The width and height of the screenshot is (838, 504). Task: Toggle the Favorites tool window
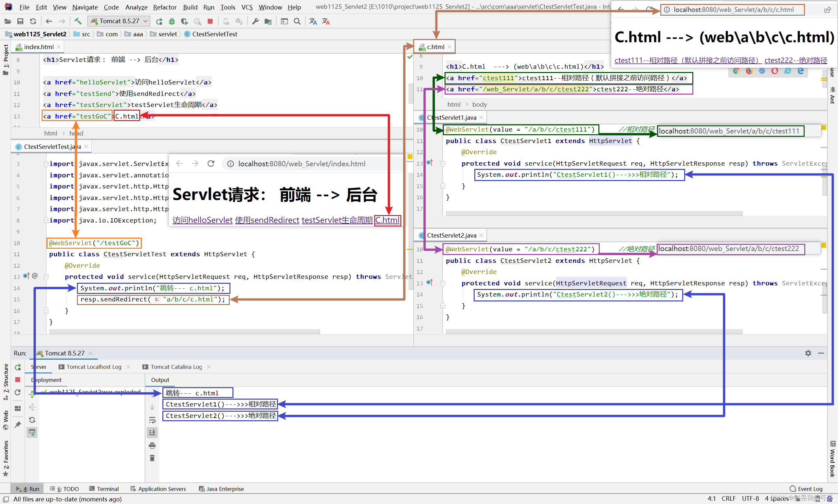tap(6, 459)
